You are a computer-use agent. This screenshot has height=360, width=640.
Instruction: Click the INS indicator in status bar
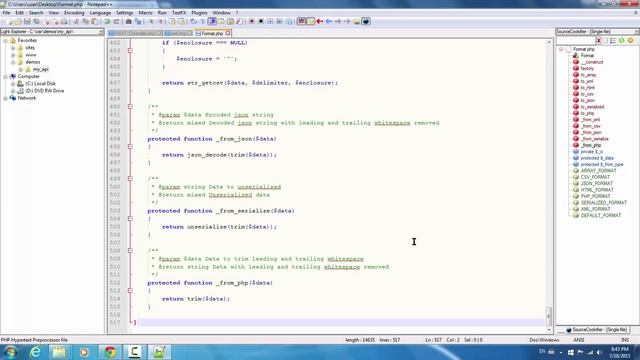pos(624,340)
